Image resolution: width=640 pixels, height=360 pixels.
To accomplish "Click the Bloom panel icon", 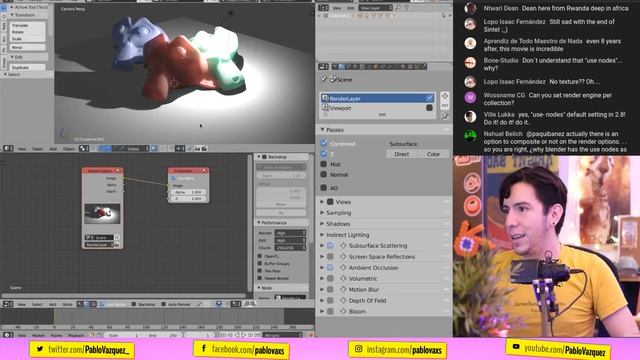I will (x=343, y=311).
